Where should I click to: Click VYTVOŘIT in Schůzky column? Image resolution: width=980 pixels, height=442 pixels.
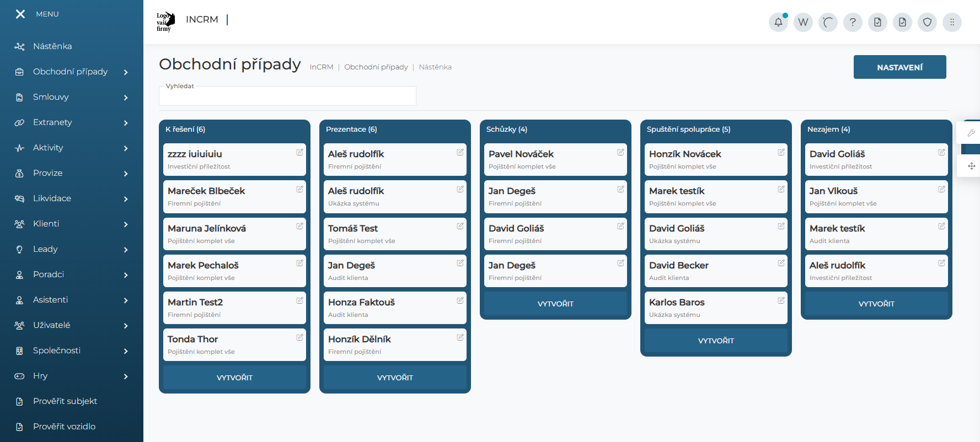[555, 304]
